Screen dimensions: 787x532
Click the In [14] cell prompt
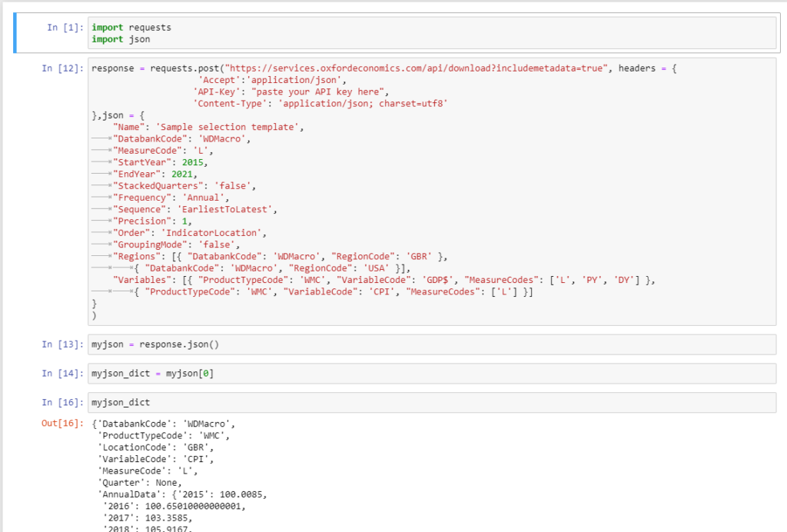click(62, 374)
